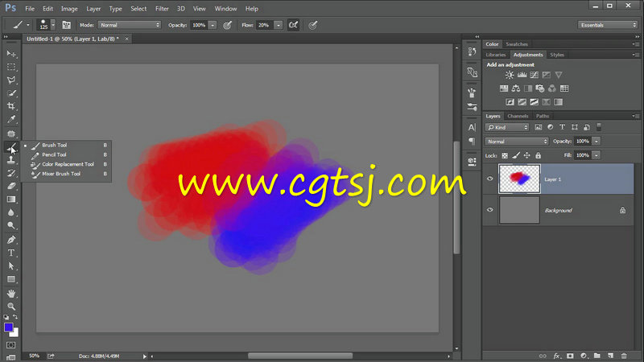The height and width of the screenshot is (362, 644).
Task: Add a Color Balance adjustment
Action: tap(516, 88)
